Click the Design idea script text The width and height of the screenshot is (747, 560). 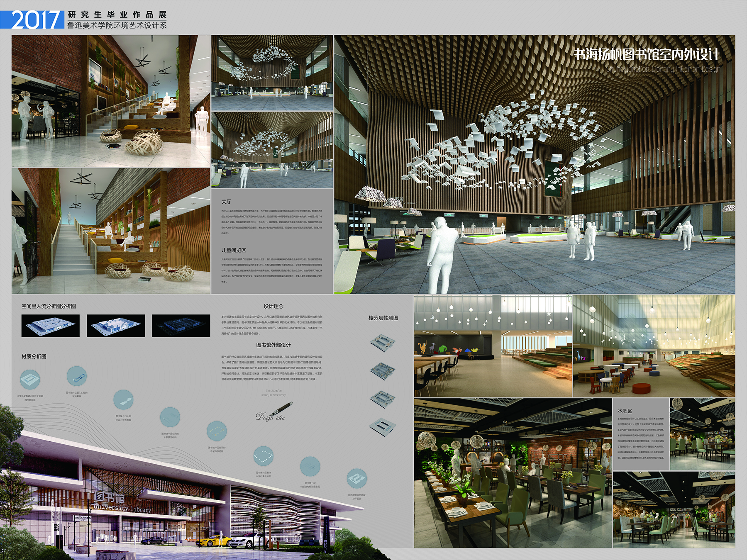[271, 416]
